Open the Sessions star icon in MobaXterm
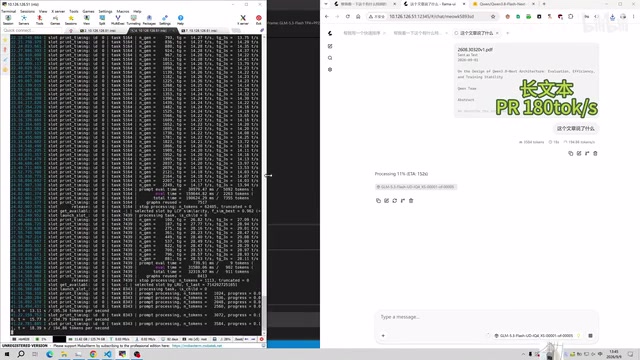640x360 pixels. click(71, 20)
